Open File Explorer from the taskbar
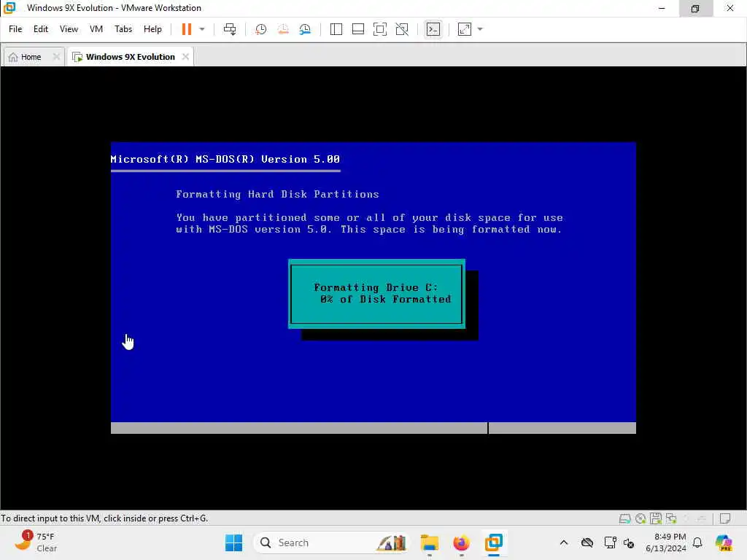This screenshot has height=560, width=747. (429, 542)
